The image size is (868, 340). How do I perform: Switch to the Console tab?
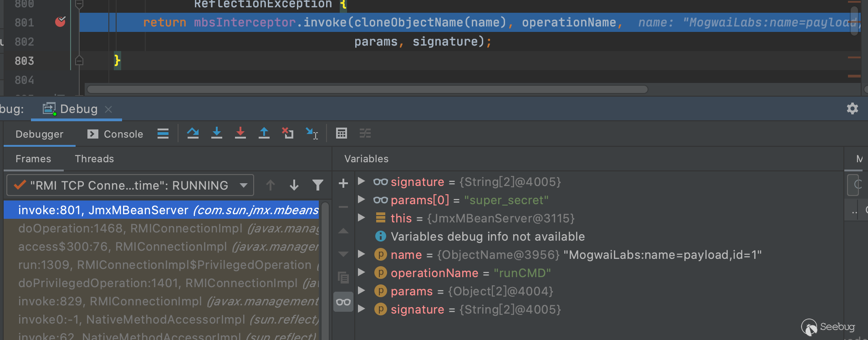116,134
